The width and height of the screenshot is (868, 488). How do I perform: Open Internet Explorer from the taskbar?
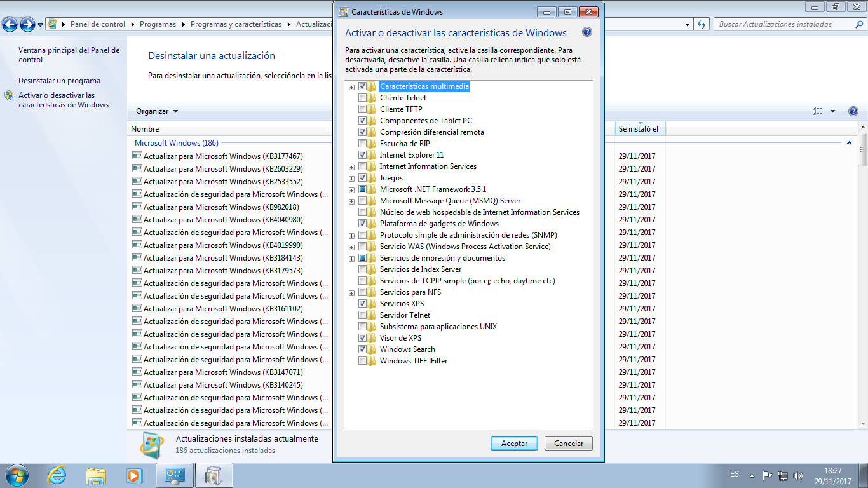coord(57,475)
